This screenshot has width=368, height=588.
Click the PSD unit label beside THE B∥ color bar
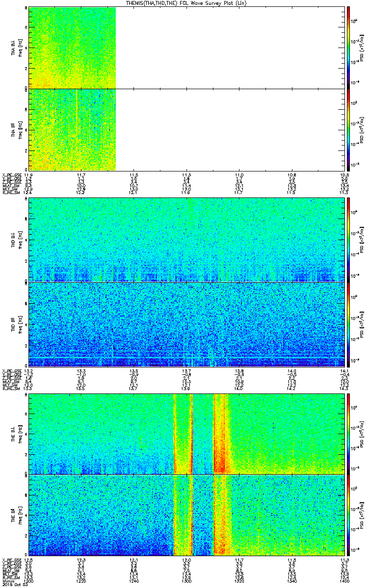coord(363,515)
